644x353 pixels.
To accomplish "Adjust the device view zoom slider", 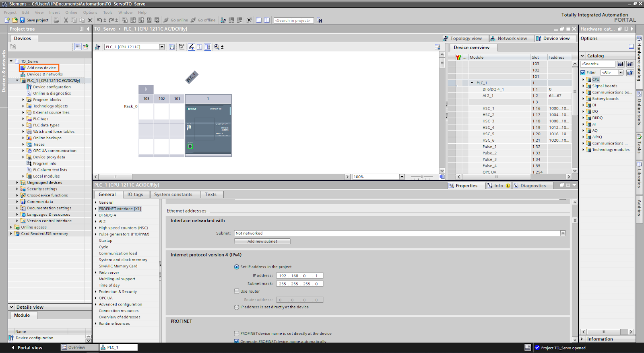I will 421,177.
